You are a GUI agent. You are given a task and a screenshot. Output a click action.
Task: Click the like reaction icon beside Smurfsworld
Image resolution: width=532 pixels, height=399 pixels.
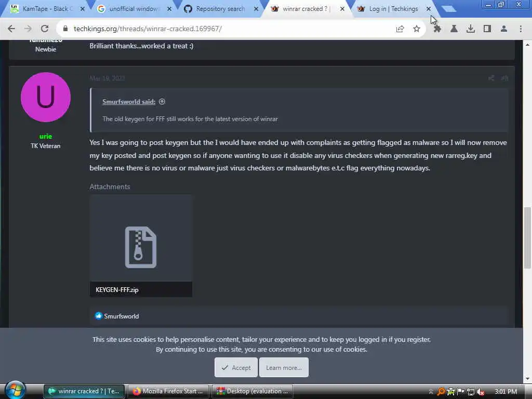(x=98, y=316)
